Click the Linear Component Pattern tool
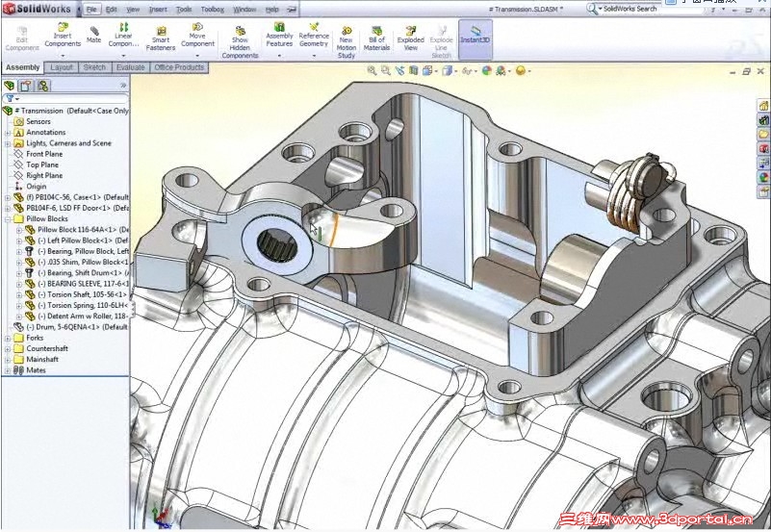Viewport: 771px width, 532px height. point(123,35)
